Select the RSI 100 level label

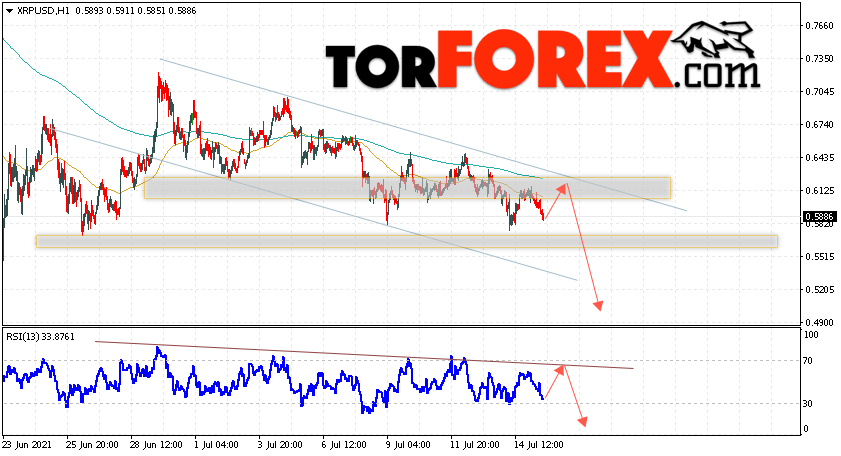coord(811,335)
